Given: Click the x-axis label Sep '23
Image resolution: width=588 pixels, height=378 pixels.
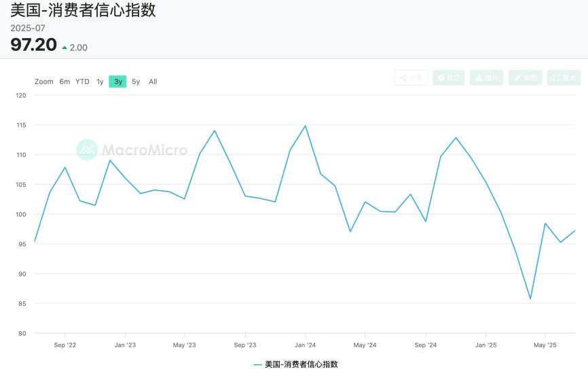Looking at the screenshot, I should pyautogui.click(x=245, y=345).
